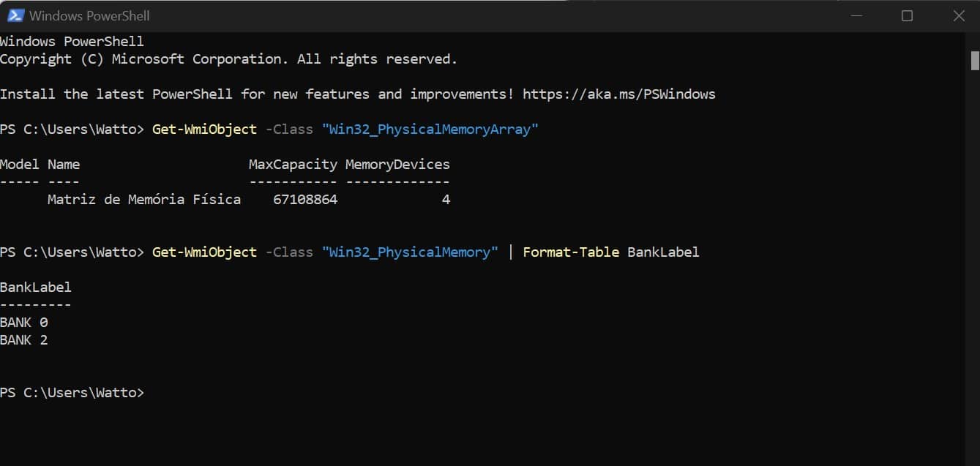Click the Format-Table command text
980x466 pixels.
pyautogui.click(x=571, y=252)
